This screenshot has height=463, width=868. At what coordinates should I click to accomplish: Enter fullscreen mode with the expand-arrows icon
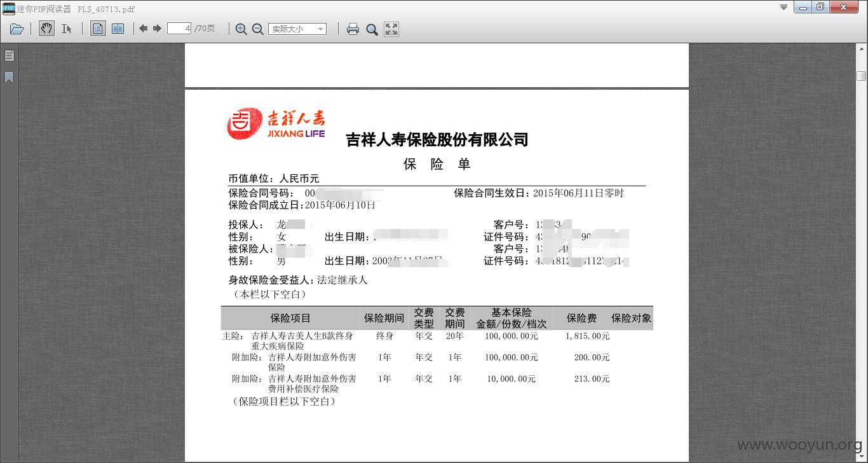click(x=391, y=29)
